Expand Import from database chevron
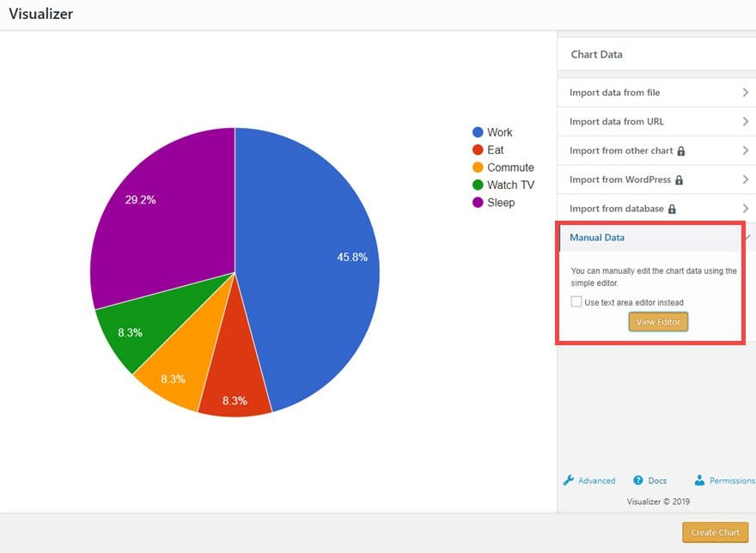 [746, 209]
